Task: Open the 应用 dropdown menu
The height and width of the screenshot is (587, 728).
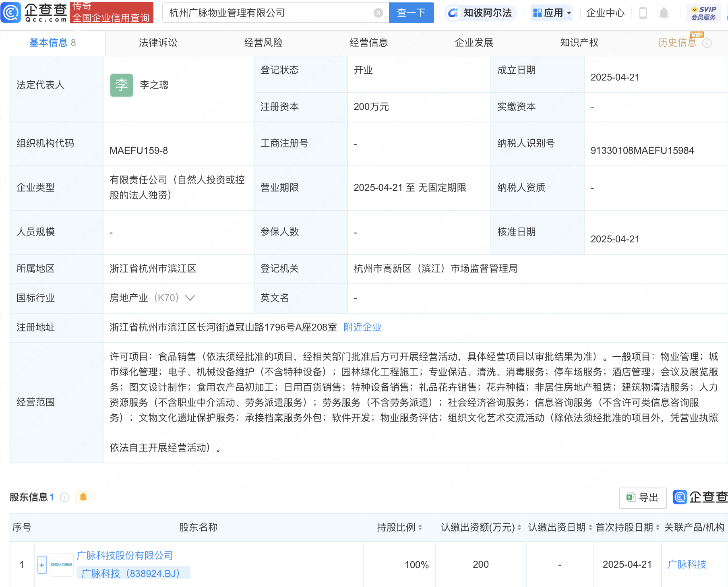Action: 552,13
